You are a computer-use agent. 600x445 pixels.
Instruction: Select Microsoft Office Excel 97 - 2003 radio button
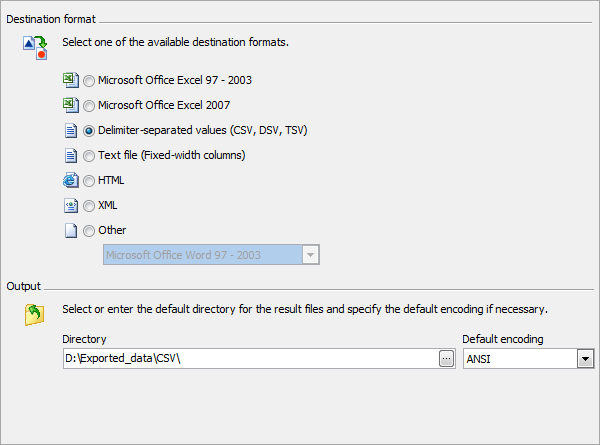[90, 81]
